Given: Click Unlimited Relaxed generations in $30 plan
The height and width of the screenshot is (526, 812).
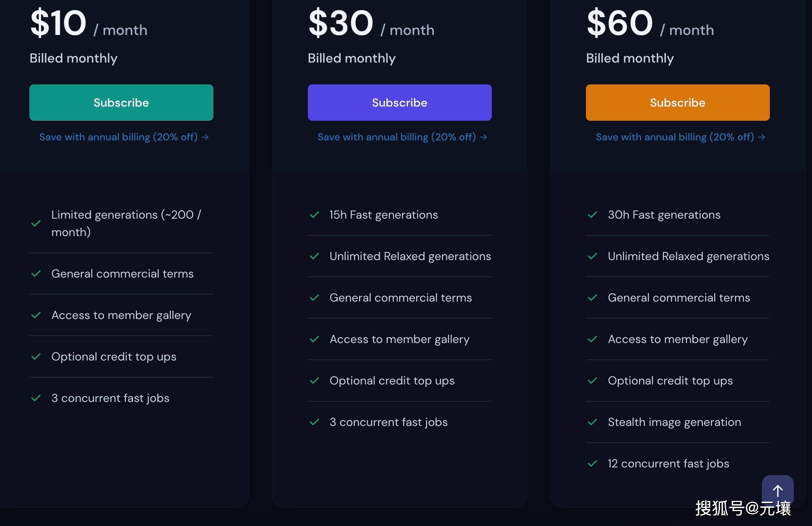Looking at the screenshot, I should (x=410, y=256).
